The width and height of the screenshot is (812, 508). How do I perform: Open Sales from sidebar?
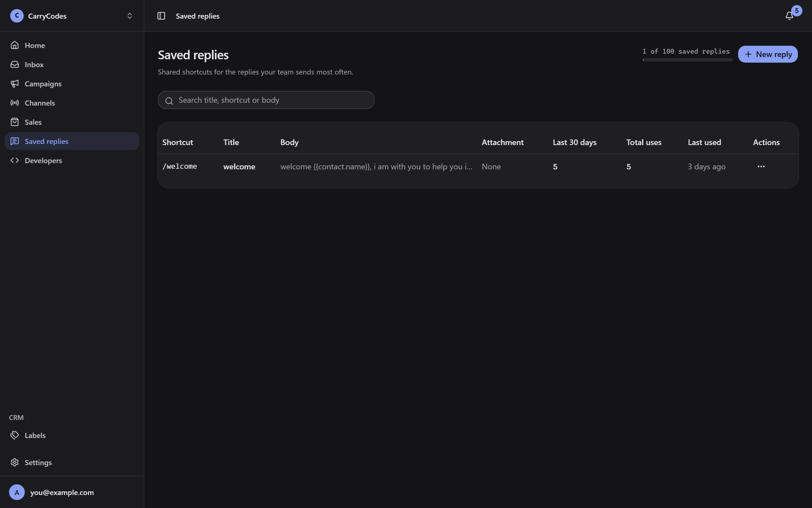click(x=72, y=122)
